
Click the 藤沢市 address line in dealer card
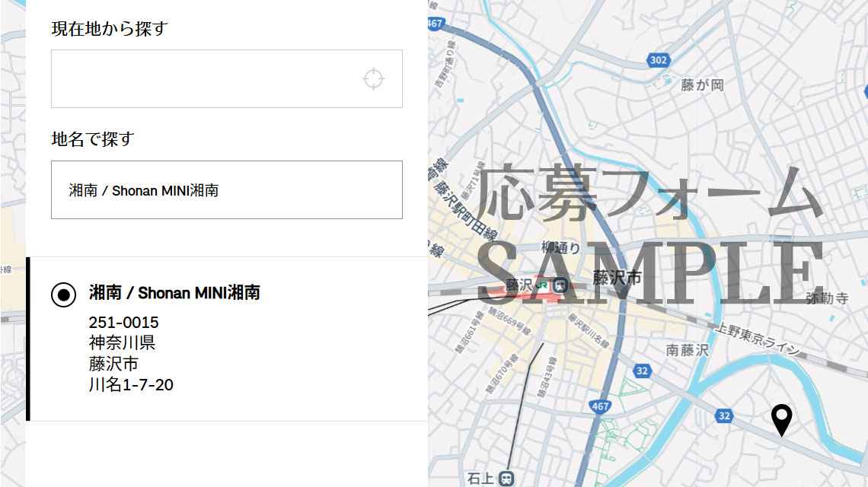pyautogui.click(x=113, y=364)
